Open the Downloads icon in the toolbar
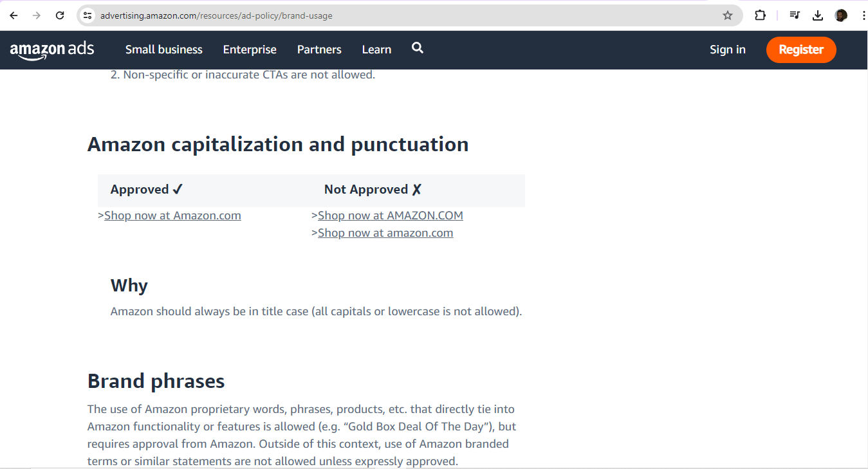This screenshot has height=469, width=868. click(817, 15)
